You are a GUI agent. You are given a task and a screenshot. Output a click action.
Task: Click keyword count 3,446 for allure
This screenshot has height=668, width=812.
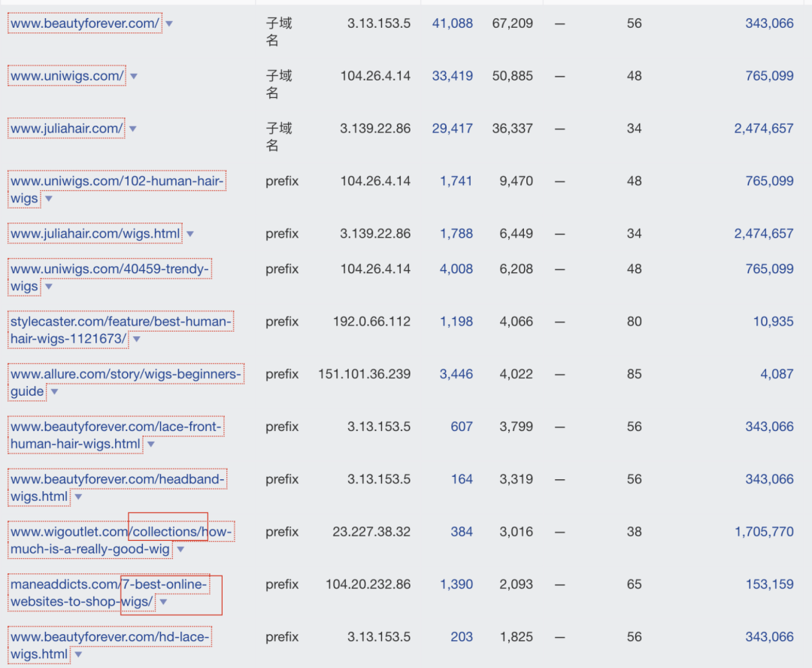coord(456,374)
